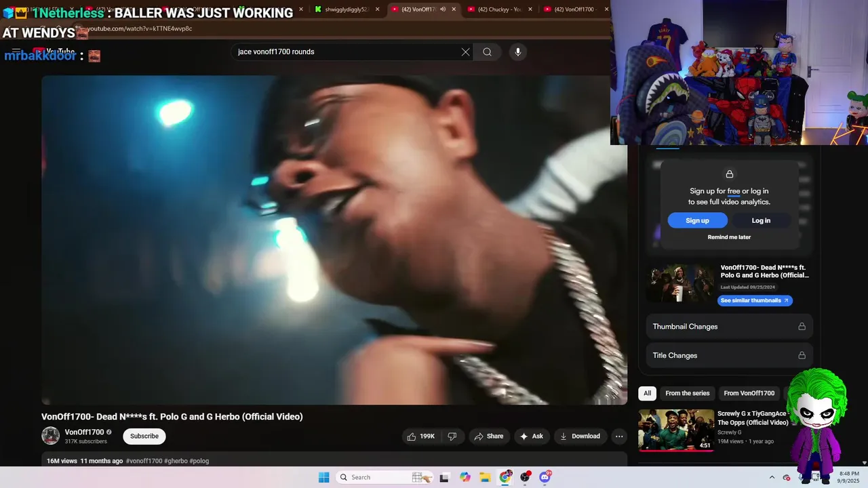Open OBS Studio from taskbar
The height and width of the screenshot is (488, 868).
526,477
